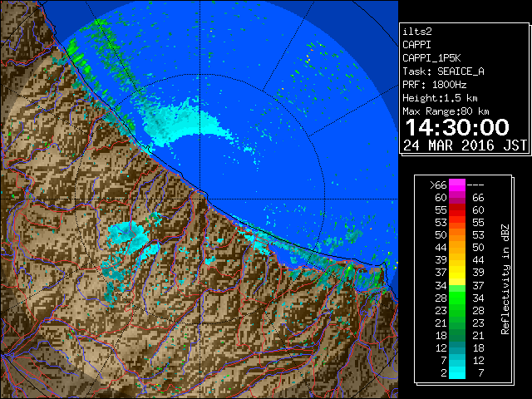Select the "PRF: 1800Hz" text
The width and height of the screenshot is (532, 399).
point(434,85)
